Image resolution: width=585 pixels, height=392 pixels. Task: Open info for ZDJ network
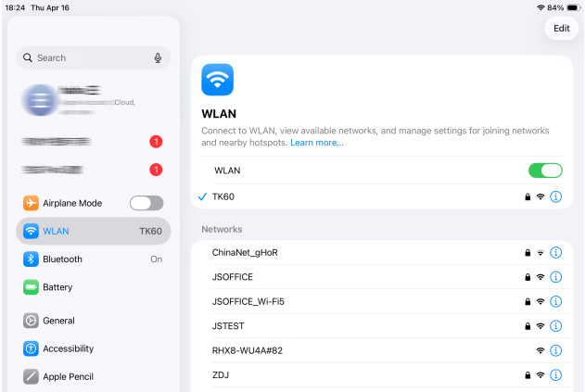click(x=555, y=374)
